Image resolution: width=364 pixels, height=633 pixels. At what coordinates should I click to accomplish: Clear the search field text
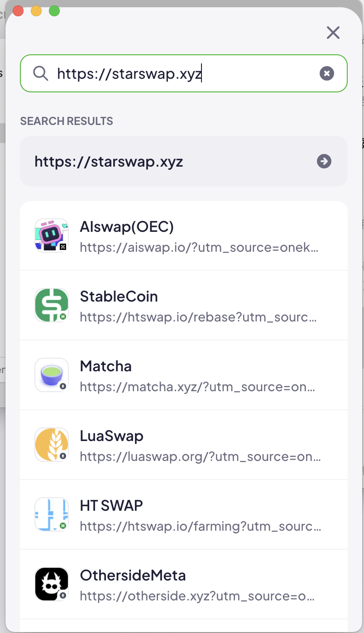pyautogui.click(x=327, y=73)
